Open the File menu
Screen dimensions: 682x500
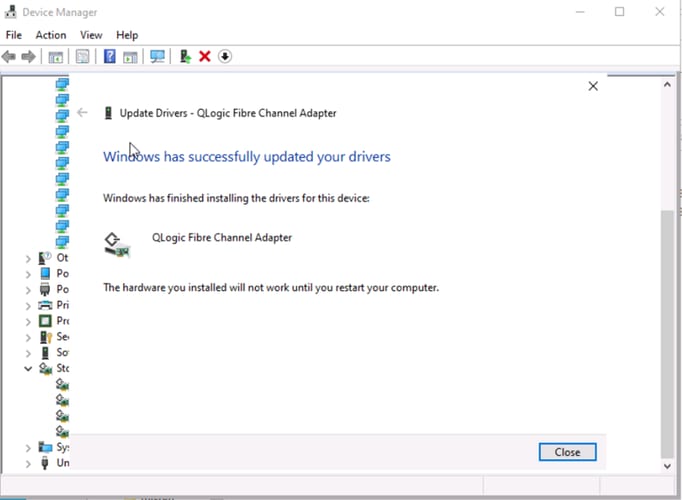14,35
